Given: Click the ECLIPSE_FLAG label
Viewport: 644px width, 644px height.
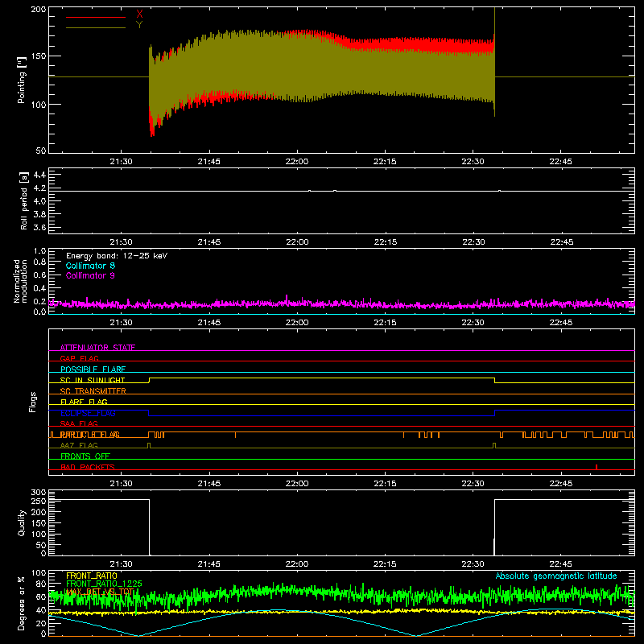Looking at the screenshot, I should point(88,413).
